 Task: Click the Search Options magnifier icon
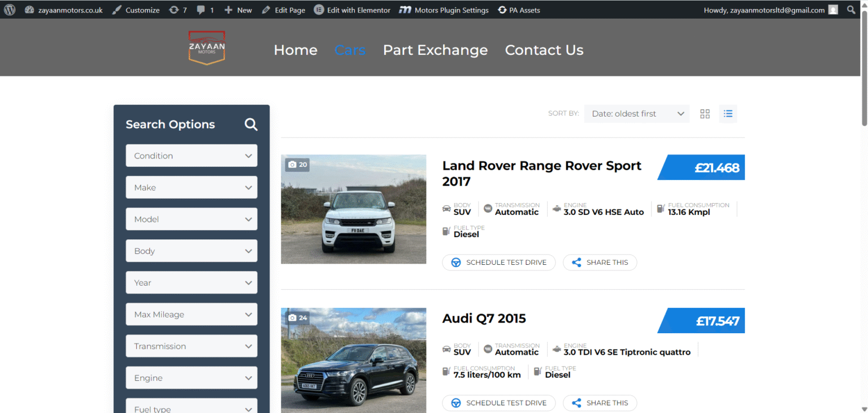pos(251,124)
